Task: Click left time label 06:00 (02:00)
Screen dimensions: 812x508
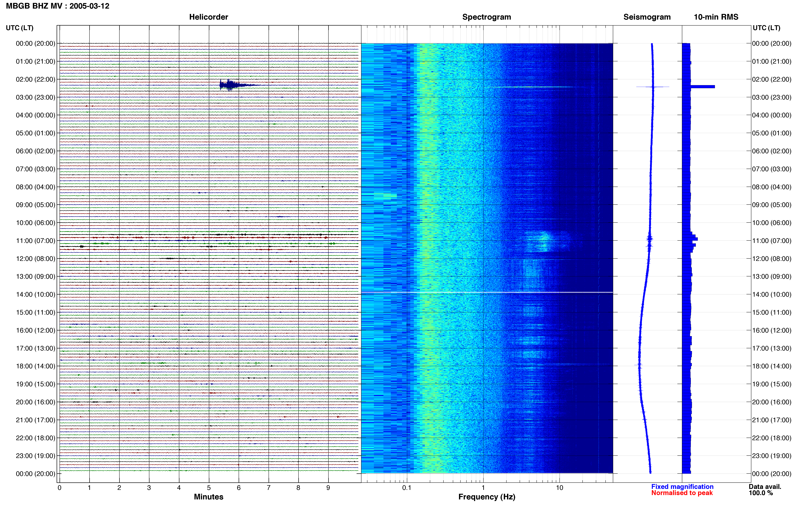Action: point(36,151)
